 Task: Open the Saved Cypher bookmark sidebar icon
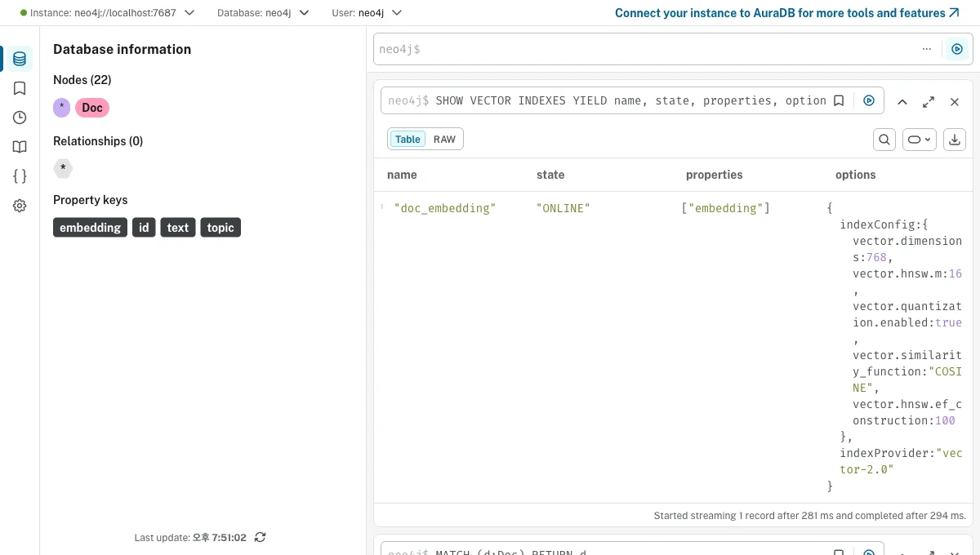(20, 88)
